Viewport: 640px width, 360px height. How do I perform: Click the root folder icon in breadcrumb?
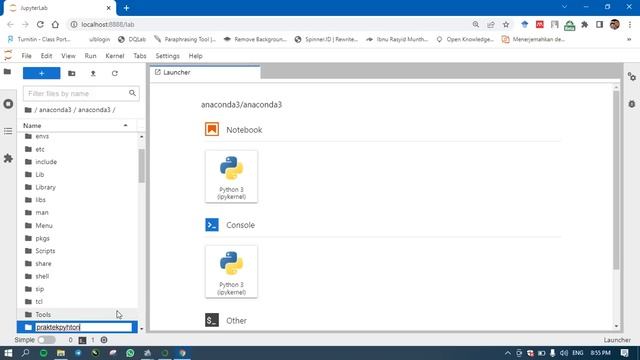28,110
